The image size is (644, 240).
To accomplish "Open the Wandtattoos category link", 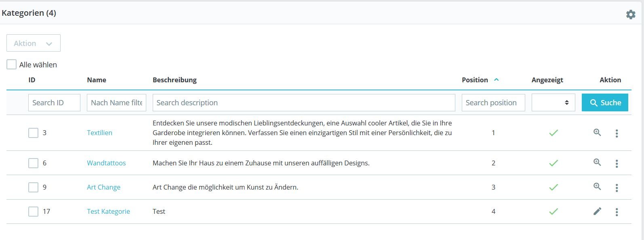I will pos(106,163).
